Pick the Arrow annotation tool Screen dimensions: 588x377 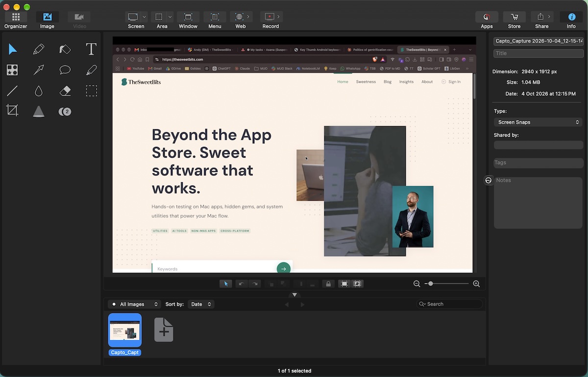39,70
